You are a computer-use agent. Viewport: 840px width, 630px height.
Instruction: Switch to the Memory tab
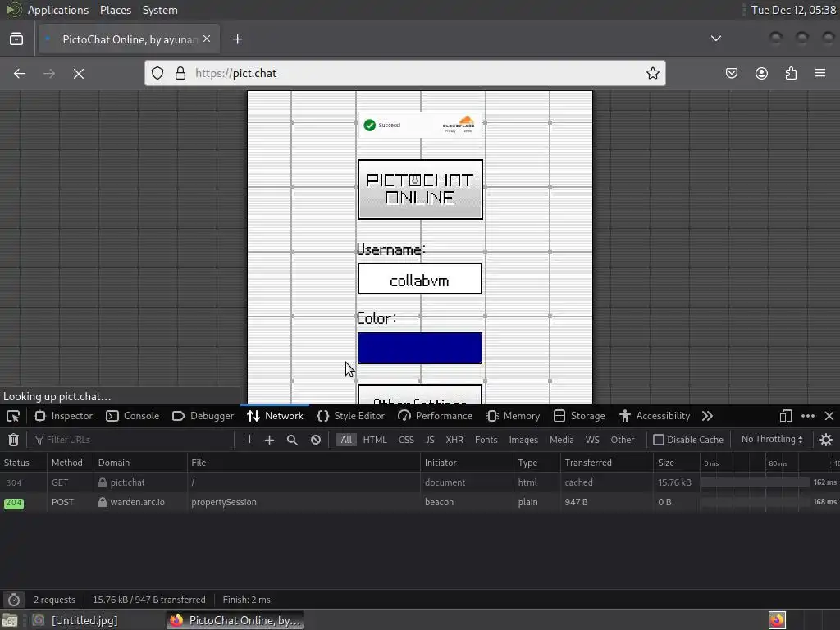click(x=513, y=416)
